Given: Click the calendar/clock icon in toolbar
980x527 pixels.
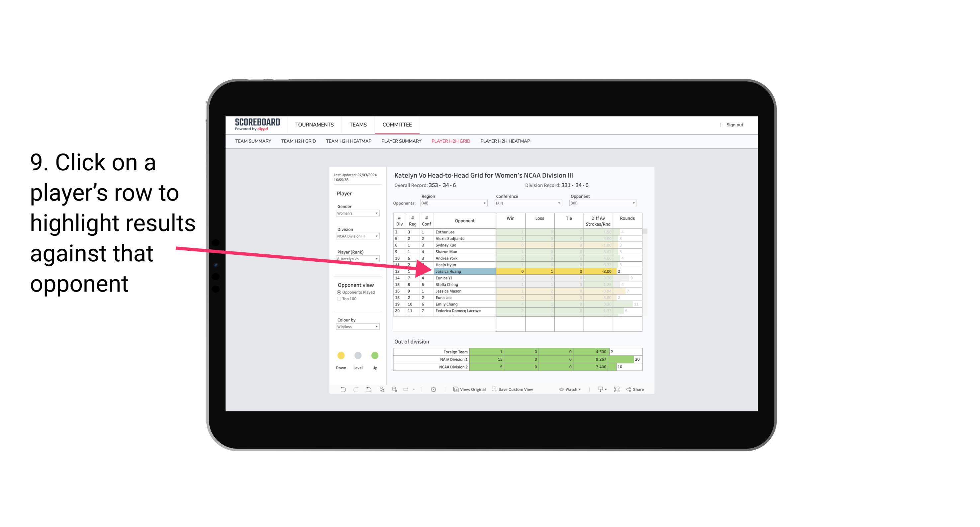Looking at the screenshot, I should 434,390.
